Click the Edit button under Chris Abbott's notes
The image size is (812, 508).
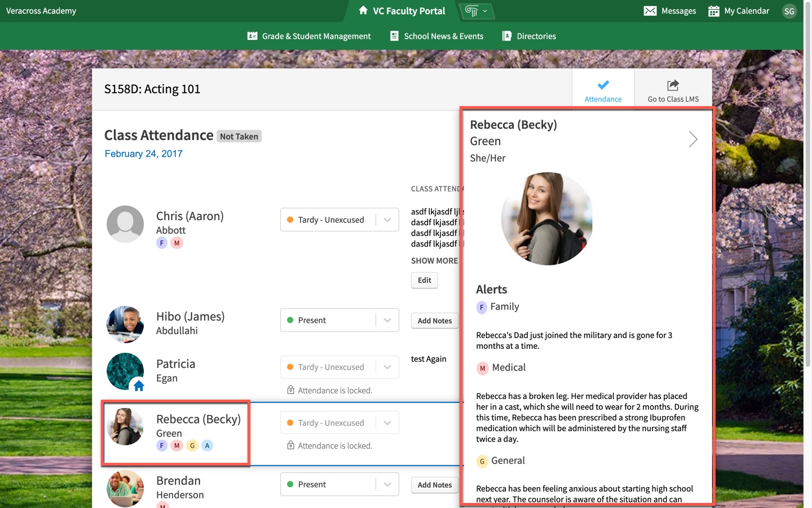(x=424, y=280)
